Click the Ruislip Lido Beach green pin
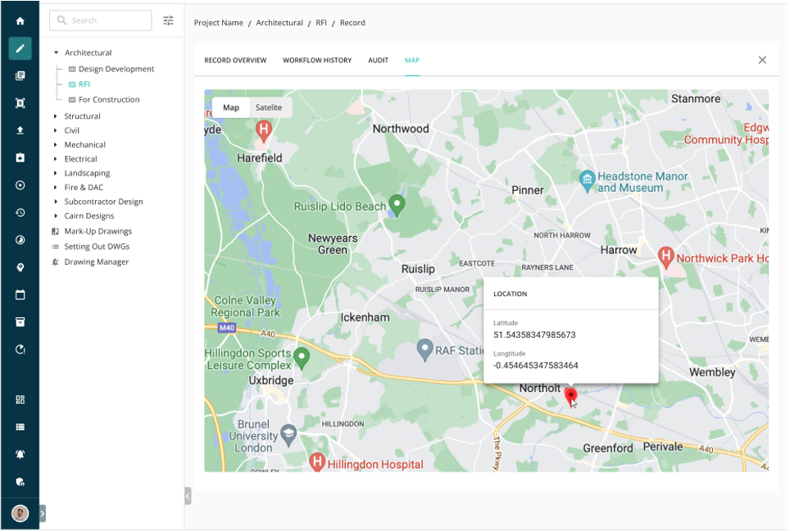This screenshot has width=790, height=532. coord(397,205)
